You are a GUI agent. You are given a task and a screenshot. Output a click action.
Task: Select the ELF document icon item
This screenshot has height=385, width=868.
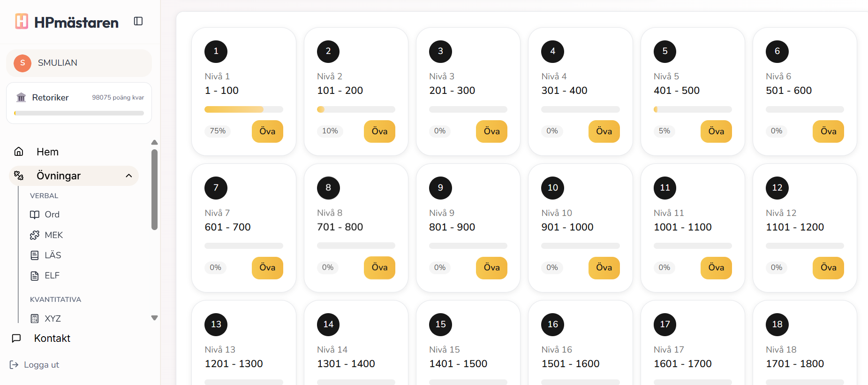[x=35, y=276]
